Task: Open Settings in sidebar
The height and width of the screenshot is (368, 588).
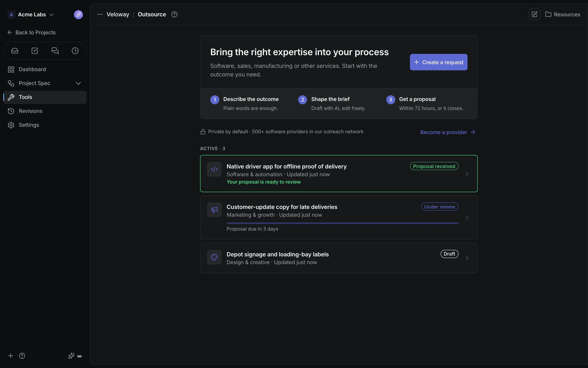Action: (45, 125)
